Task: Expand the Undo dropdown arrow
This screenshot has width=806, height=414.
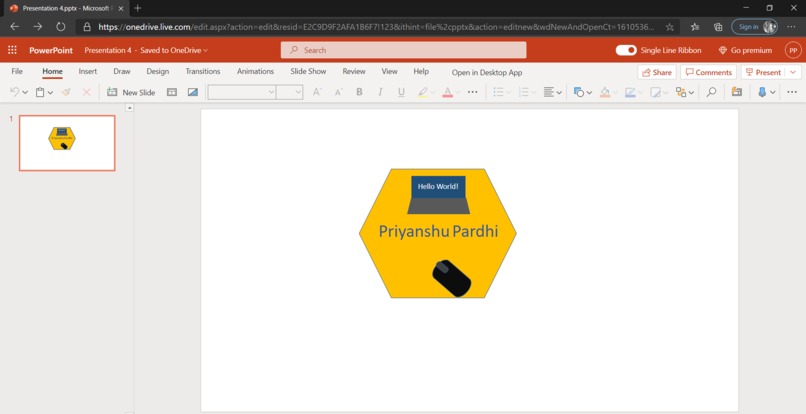Action: click(25, 93)
